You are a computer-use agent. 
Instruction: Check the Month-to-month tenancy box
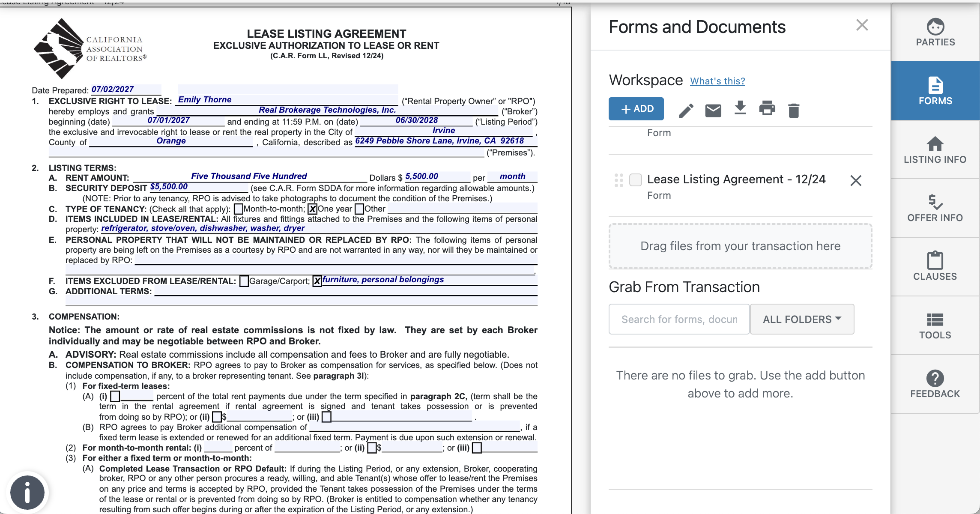pos(239,209)
